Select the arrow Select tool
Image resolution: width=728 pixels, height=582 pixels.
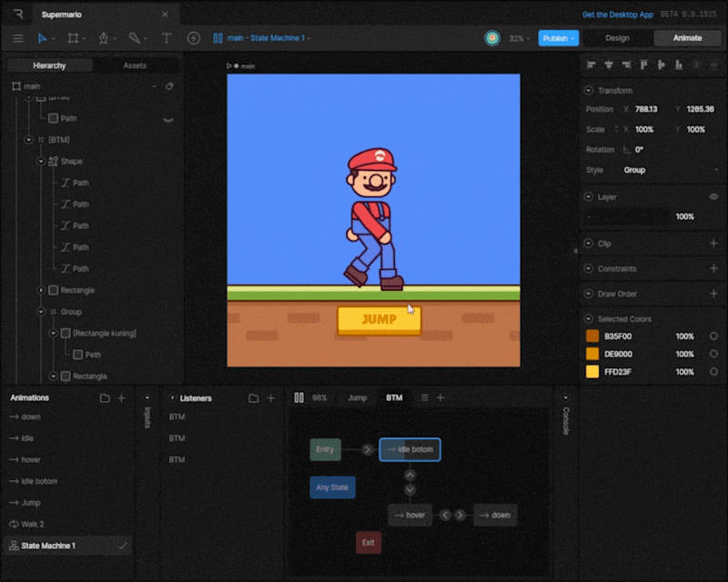[42, 38]
